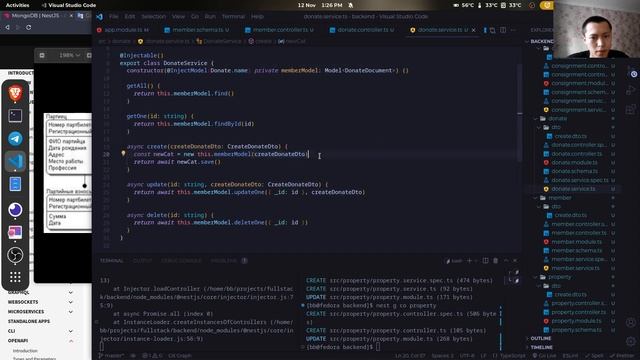Click the Git Graph status item
This screenshot has width=640, height=360.
180,356
